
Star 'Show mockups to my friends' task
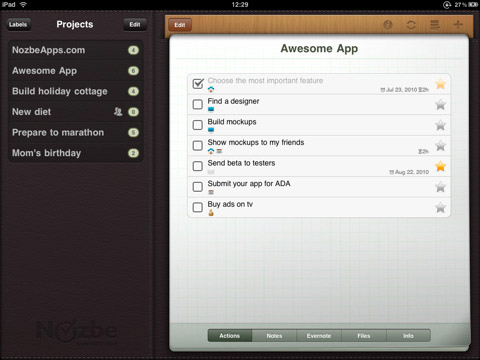440,146
